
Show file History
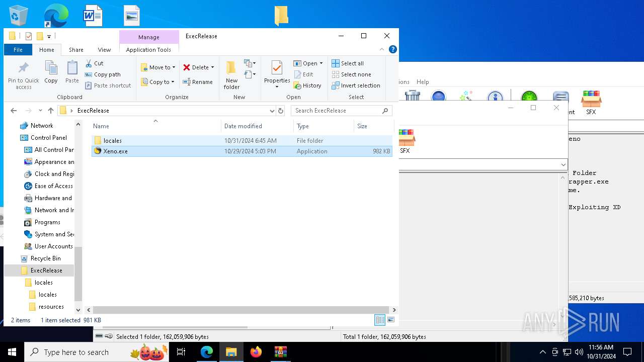coord(307,85)
